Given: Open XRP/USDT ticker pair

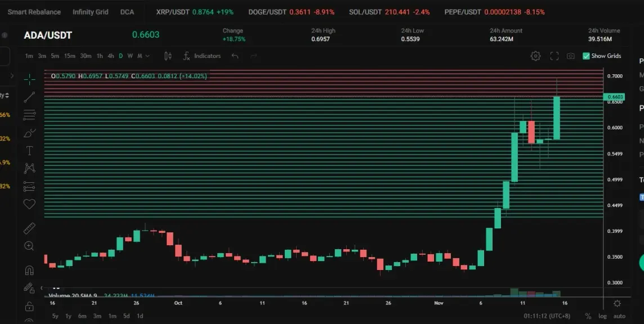Looking at the screenshot, I should pos(195,12).
